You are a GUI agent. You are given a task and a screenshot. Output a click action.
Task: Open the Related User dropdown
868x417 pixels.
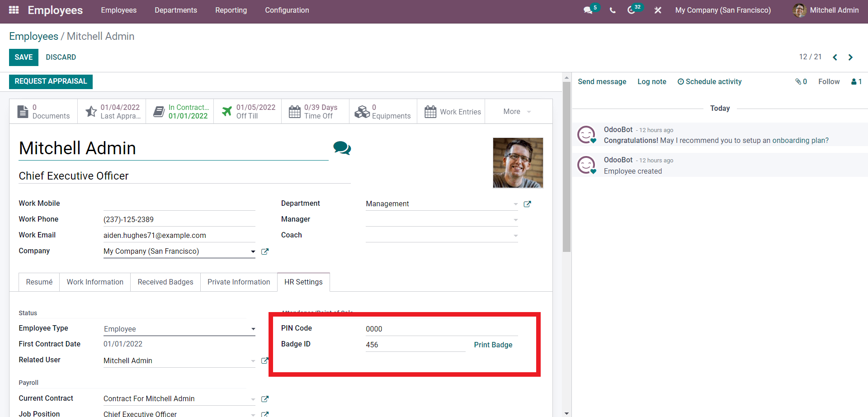[x=179, y=360]
